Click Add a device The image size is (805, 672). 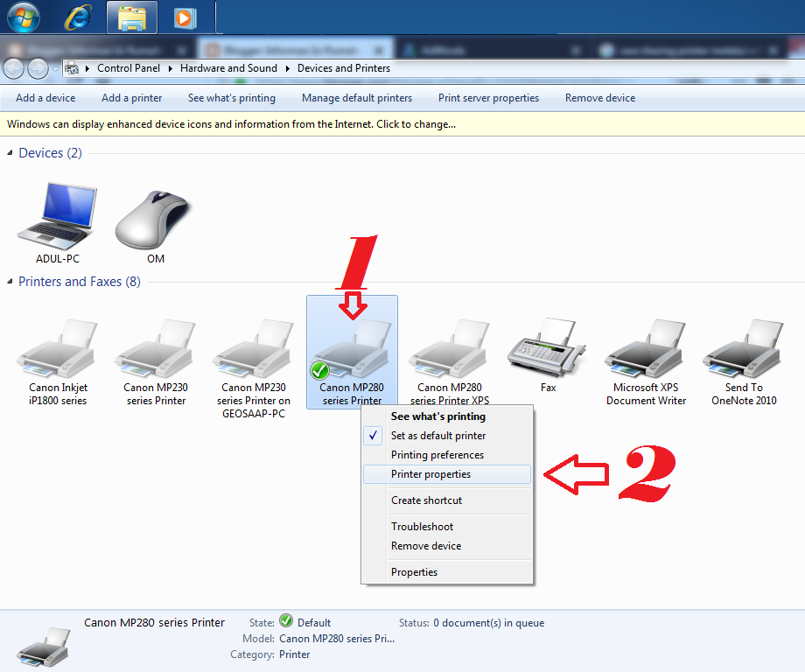(45, 98)
